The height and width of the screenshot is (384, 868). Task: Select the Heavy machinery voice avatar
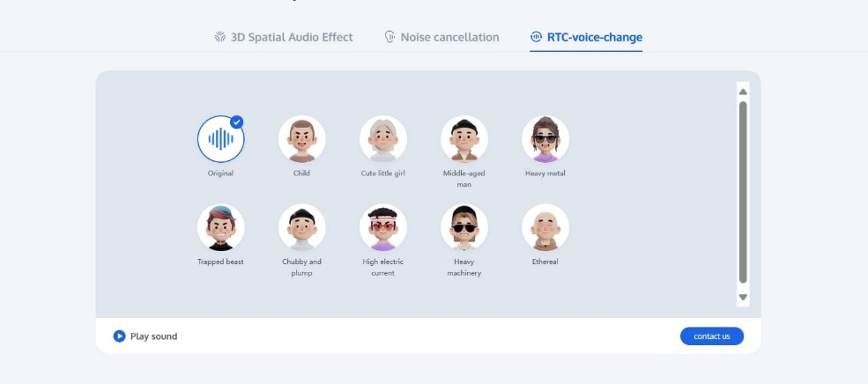pyautogui.click(x=464, y=227)
